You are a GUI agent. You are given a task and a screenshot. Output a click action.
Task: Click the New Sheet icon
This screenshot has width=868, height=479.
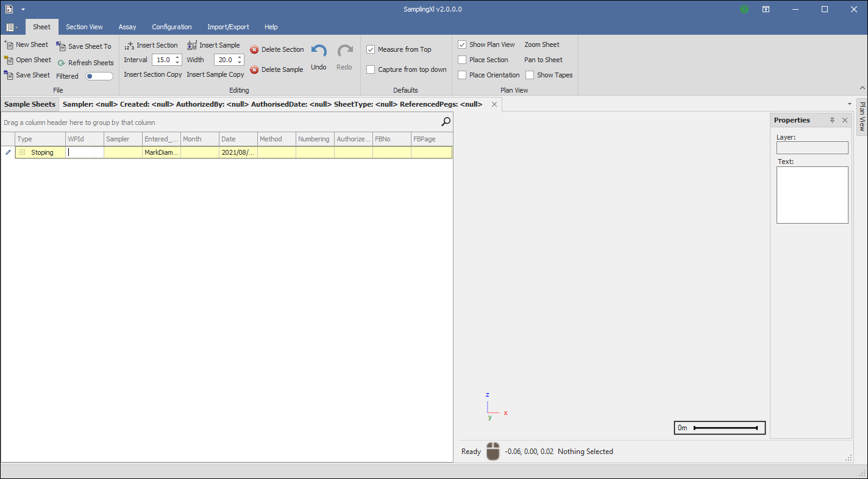[x=9, y=44]
